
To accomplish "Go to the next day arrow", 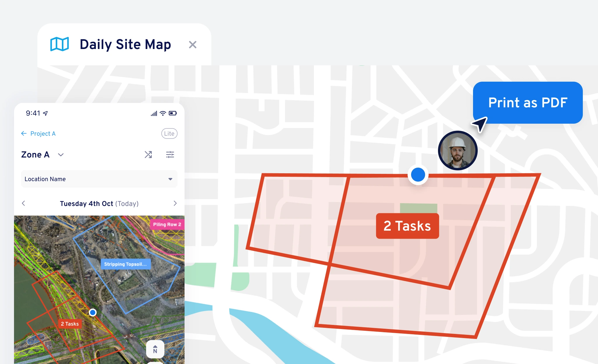I will click(x=175, y=203).
